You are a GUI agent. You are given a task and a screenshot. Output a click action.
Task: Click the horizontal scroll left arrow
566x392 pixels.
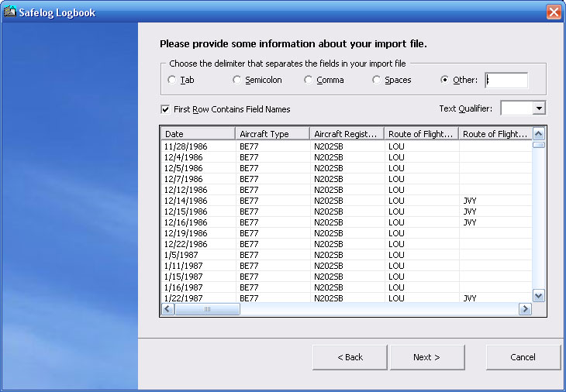coord(167,309)
